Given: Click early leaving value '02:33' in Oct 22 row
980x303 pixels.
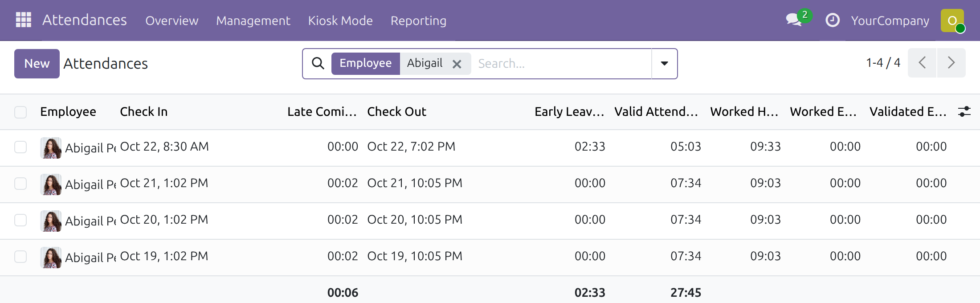Looking at the screenshot, I should (590, 147).
